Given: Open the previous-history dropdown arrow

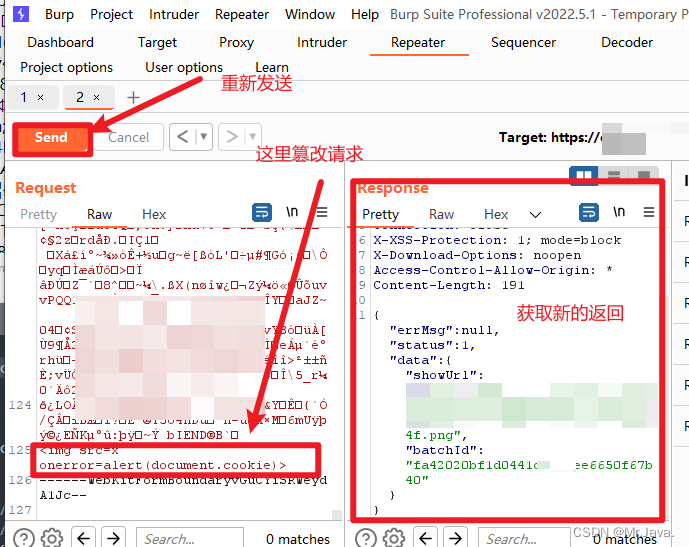Looking at the screenshot, I should click(x=203, y=137).
